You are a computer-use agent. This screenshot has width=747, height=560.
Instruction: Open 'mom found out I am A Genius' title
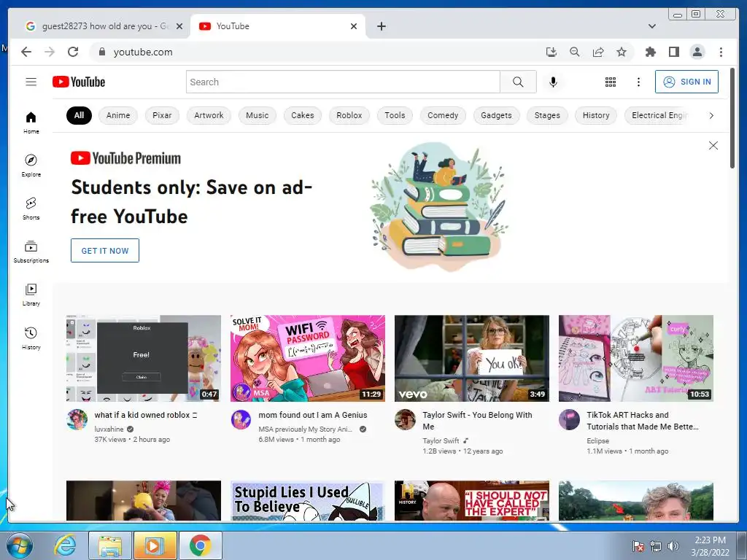(x=312, y=415)
